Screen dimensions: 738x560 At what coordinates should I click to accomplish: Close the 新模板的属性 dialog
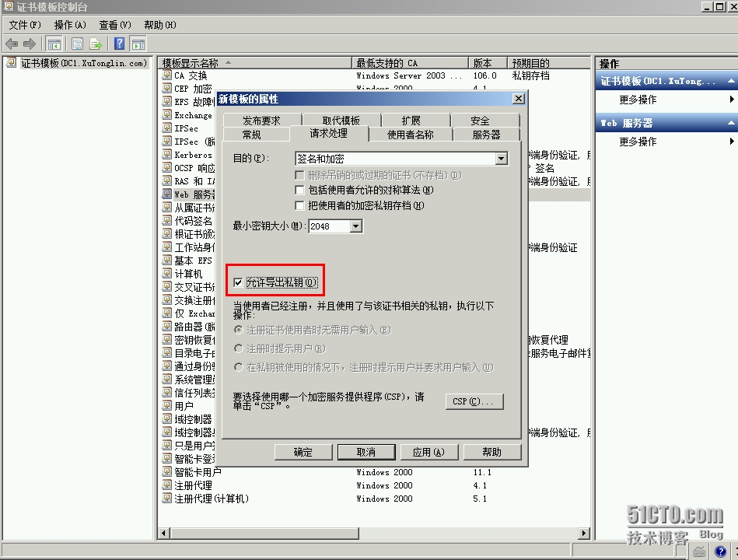coord(518,98)
